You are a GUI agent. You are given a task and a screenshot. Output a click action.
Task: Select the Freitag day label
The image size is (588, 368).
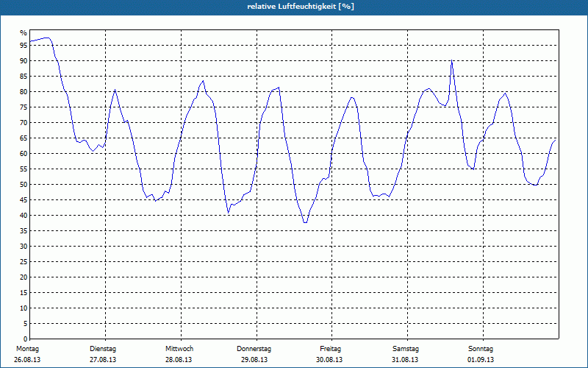pos(330,349)
